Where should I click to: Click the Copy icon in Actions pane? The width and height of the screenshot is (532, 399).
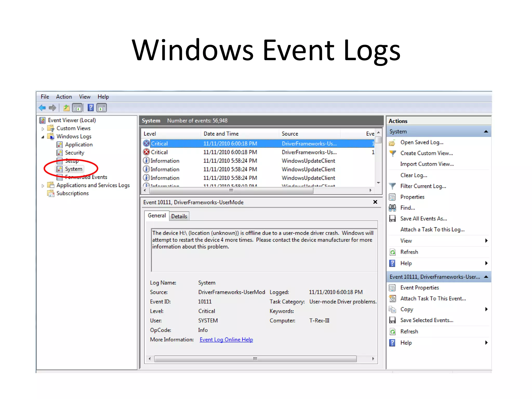tap(392, 309)
